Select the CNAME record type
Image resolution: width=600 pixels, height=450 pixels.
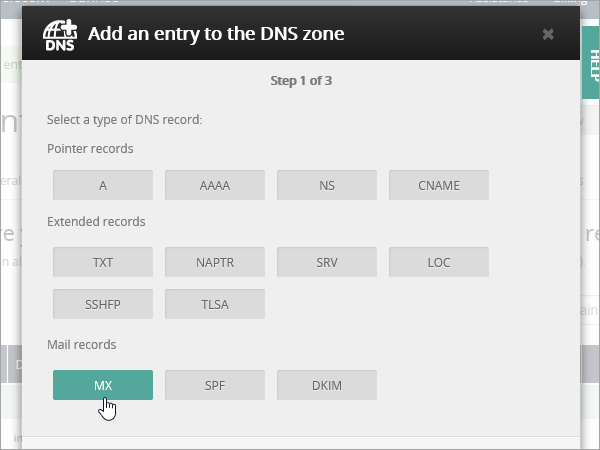439,185
